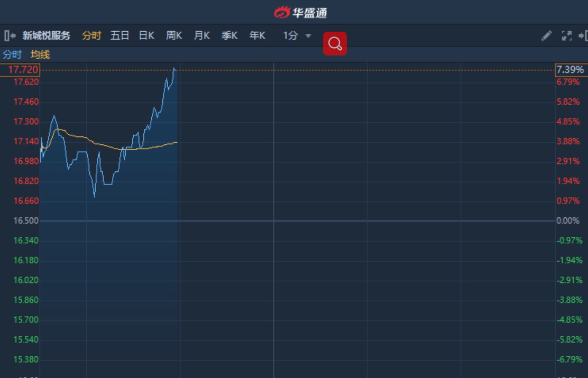Viewport: 588px width, 378px height.
Task: Select the 分时 chart tab
Action: pyautogui.click(x=91, y=36)
